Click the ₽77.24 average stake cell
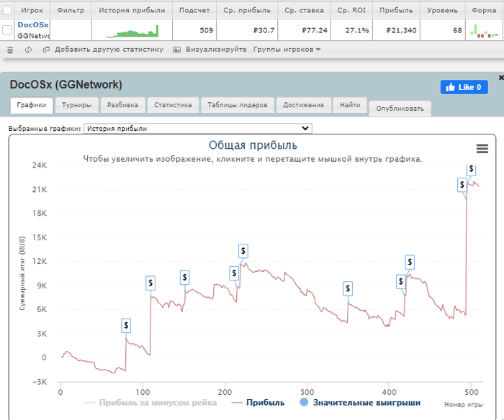The width and height of the screenshot is (504, 420). pyautogui.click(x=304, y=30)
